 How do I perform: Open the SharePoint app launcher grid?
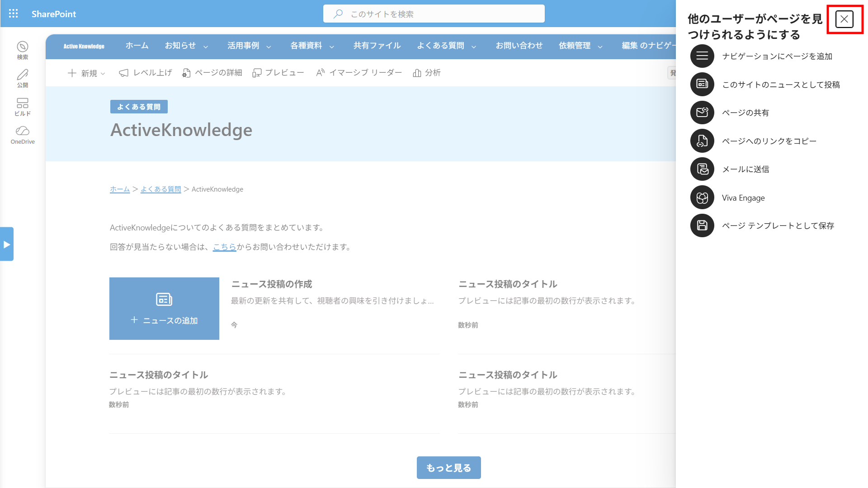coord(14,14)
